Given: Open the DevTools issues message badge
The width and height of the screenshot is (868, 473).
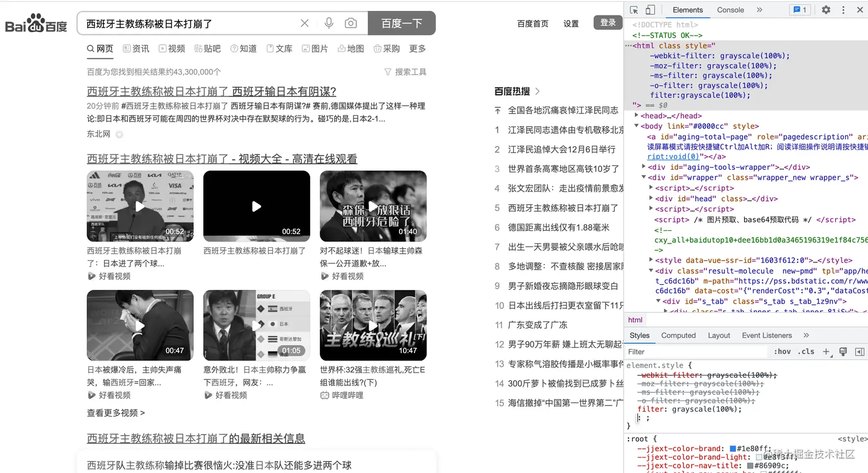Looking at the screenshot, I should (799, 10).
